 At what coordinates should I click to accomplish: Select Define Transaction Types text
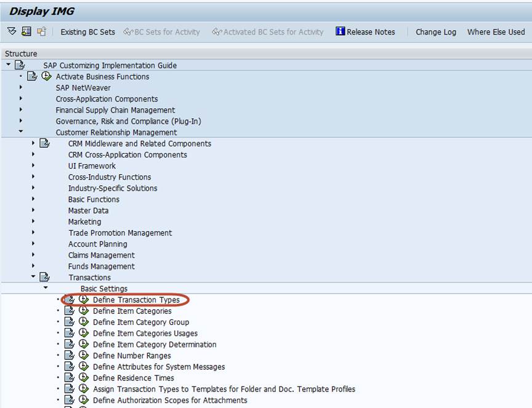[137, 300]
